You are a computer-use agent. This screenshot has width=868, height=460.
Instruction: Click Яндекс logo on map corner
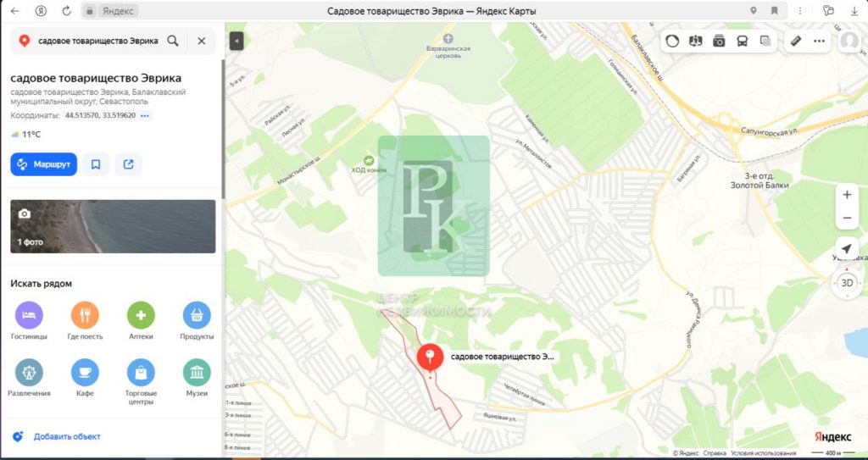pyautogui.click(x=832, y=437)
